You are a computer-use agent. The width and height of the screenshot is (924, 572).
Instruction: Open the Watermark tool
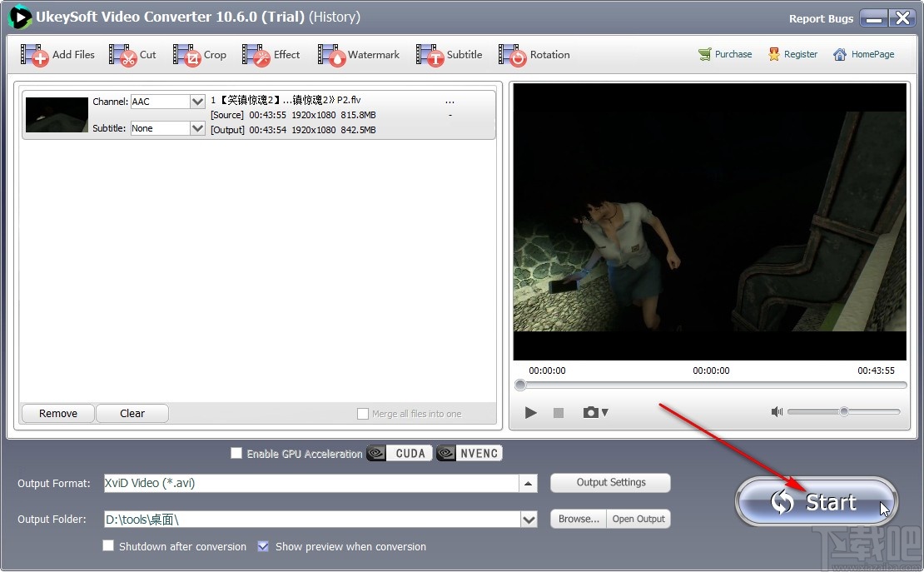click(358, 55)
